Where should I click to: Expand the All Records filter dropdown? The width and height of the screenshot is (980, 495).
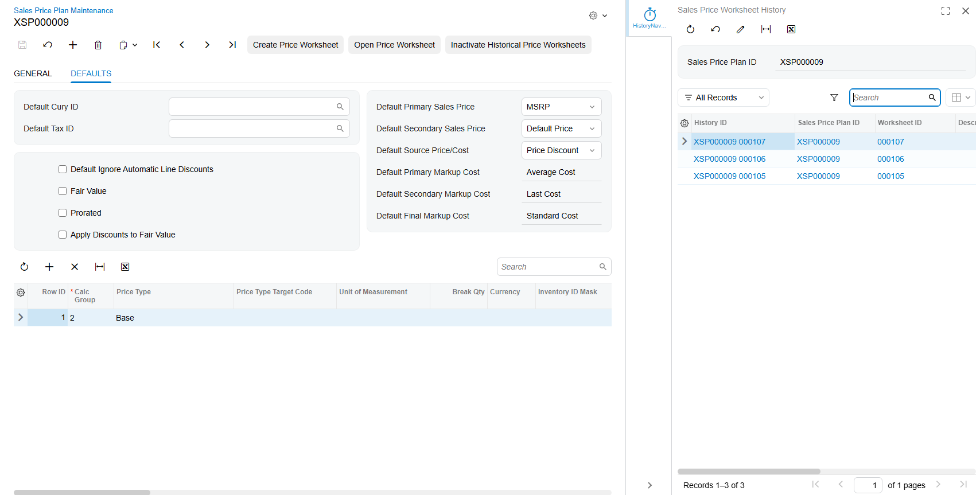[x=724, y=98]
